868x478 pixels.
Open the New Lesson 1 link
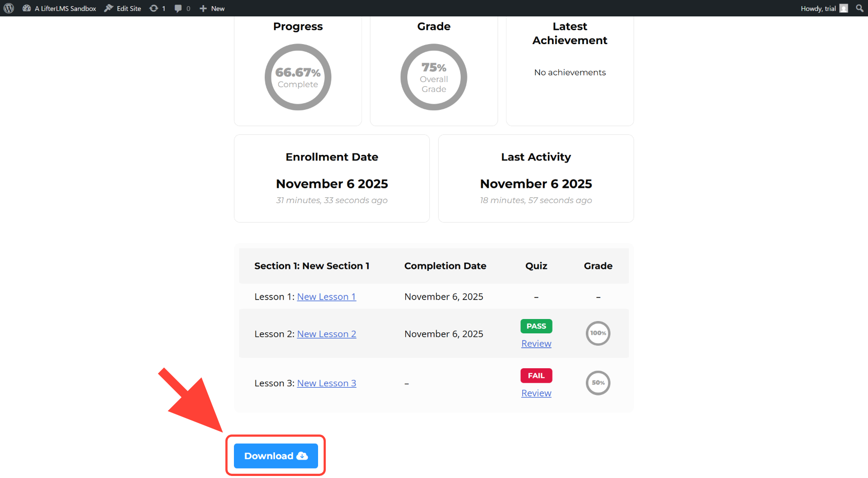[326, 297]
